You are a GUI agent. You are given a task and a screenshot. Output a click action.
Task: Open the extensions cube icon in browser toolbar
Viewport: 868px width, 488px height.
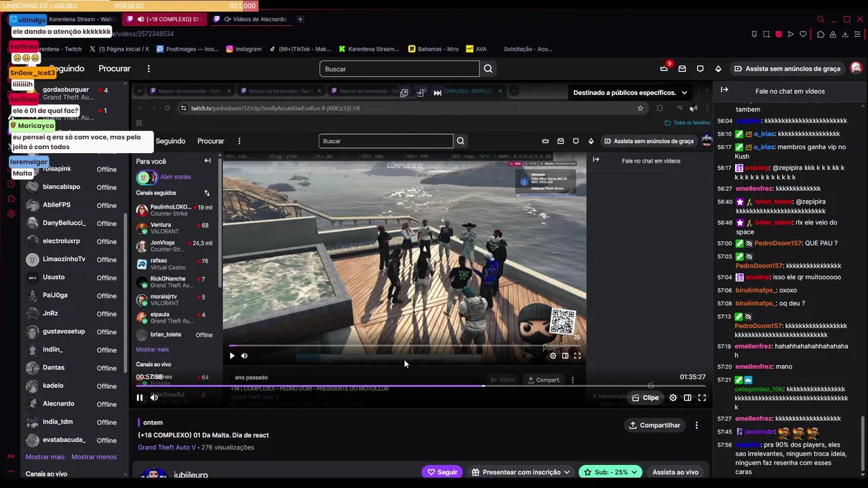tap(821, 34)
